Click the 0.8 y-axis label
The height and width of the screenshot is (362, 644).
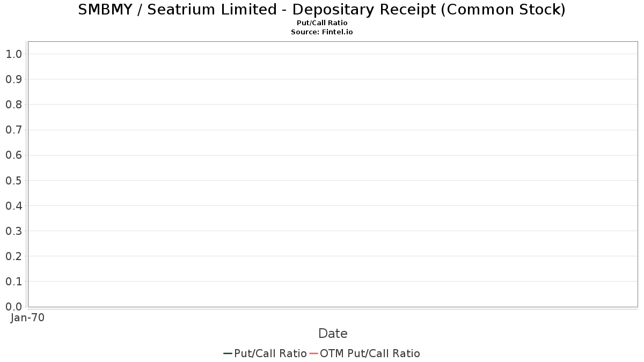coord(14,104)
